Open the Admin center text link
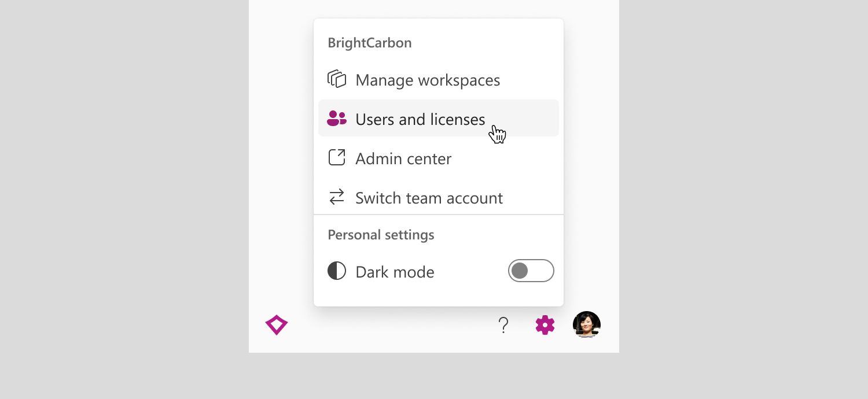The height and width of the screenshot is (399, 868). (403, 158)
